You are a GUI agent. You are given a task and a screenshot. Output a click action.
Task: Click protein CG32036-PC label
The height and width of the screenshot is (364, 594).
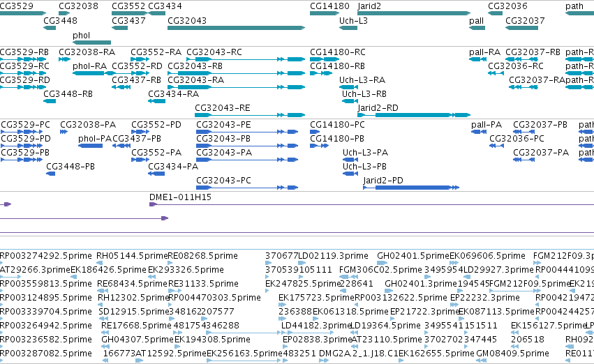[x=517, y=139]
